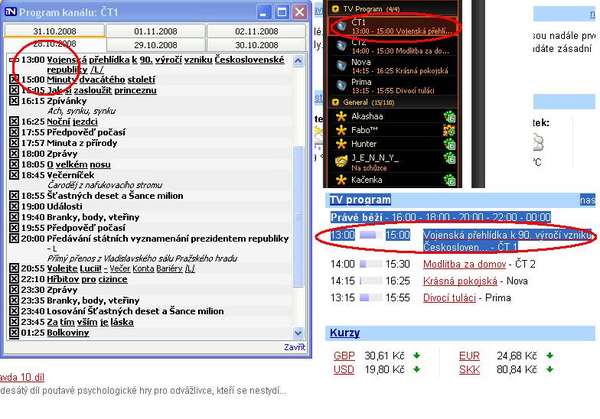Select the Nova channel icon in contact list
Screen dimensions: 600x419
pos(341,66)
